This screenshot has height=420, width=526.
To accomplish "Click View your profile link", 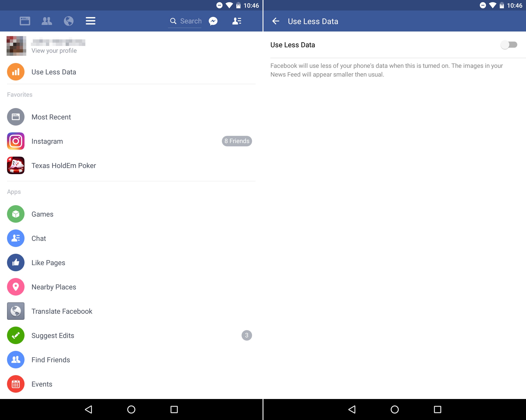I will pos(54,50).
